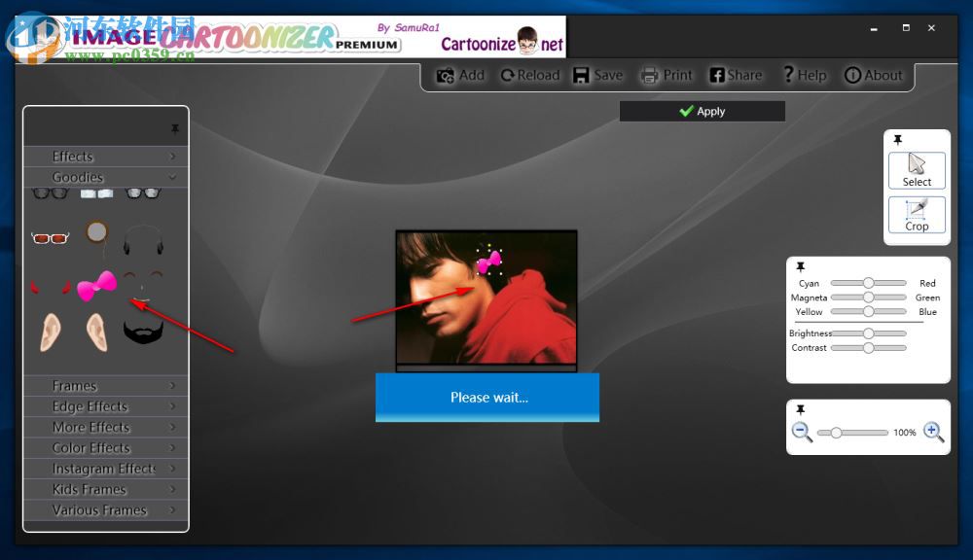
Task: Close the Image Cartoonizer window
Action: pyautogui.click(x=931, y=28)
